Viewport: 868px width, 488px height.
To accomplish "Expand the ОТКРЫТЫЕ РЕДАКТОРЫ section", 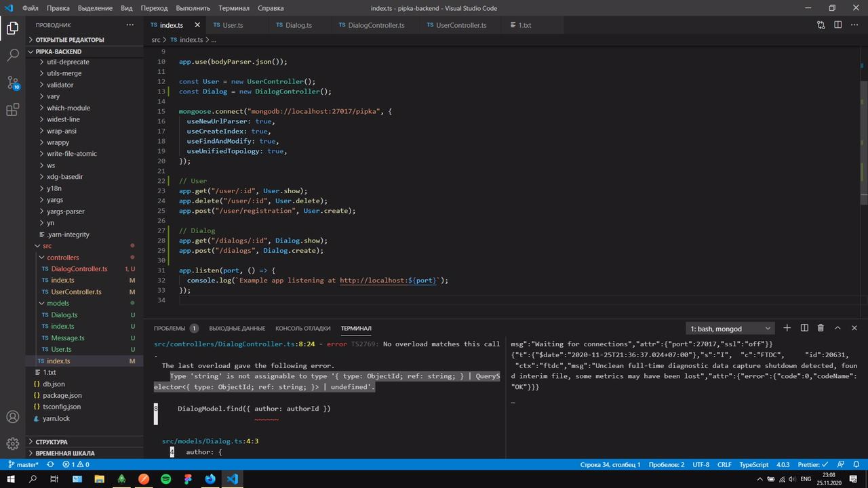I will click(x=69, y=40).
